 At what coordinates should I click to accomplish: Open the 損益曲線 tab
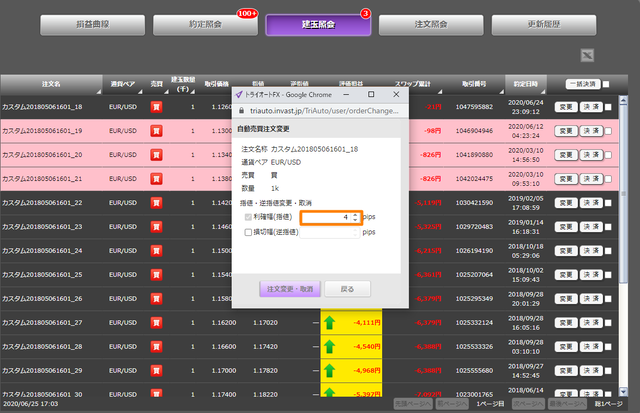93,25
